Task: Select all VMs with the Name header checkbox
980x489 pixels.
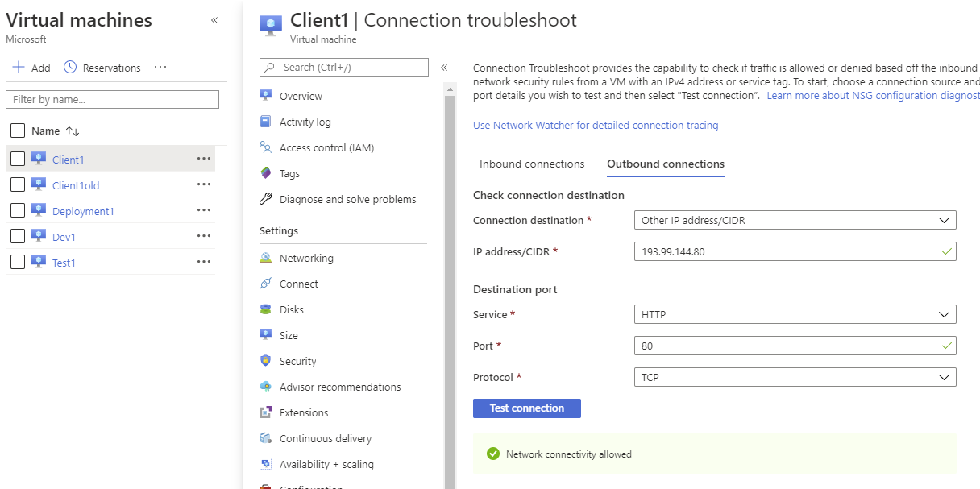Action: (x=16, y=130)
